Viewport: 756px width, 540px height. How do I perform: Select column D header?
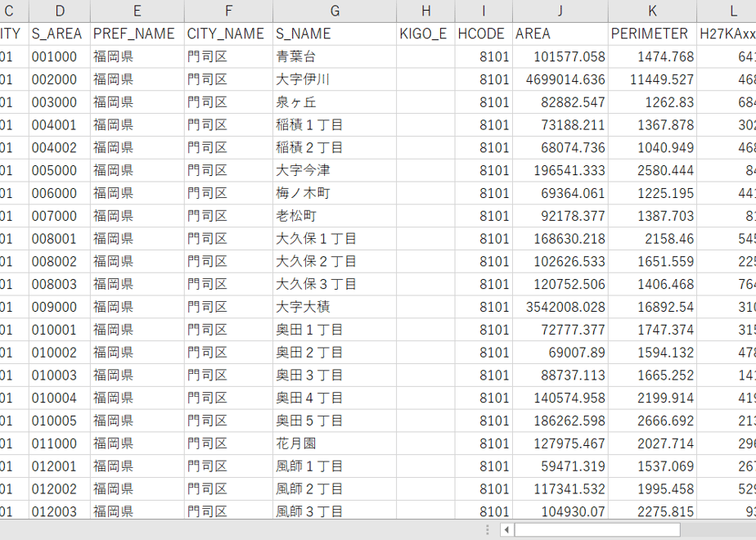60,11
